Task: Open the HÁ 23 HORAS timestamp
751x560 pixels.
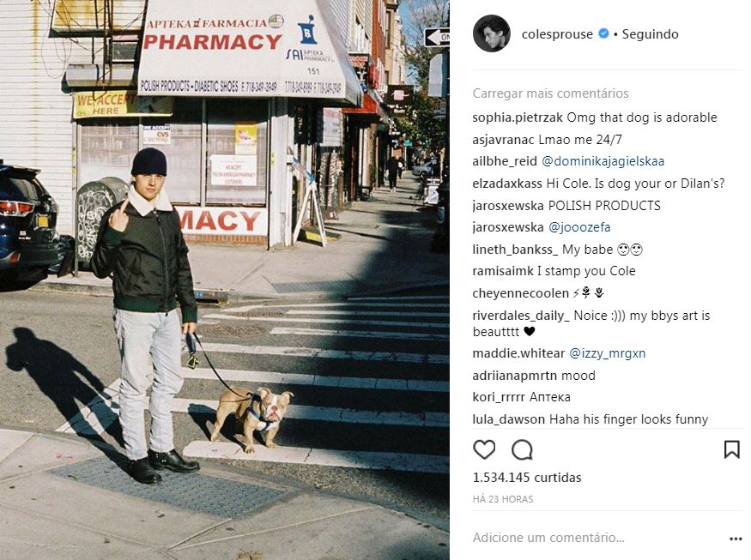Action: tap(502, 499)
